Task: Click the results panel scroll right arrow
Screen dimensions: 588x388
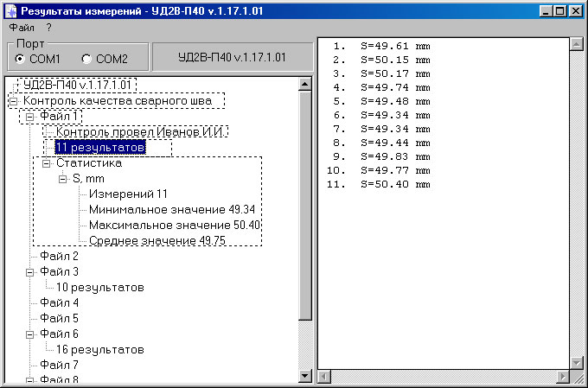Action: (563, 376)
